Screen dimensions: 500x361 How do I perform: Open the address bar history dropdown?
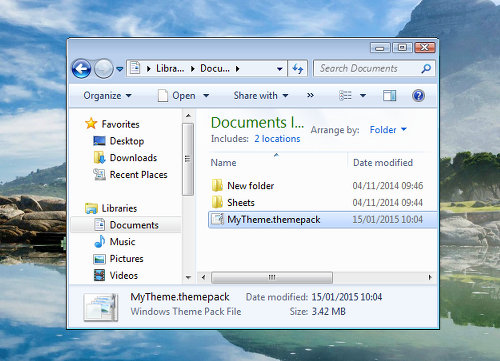click(280, 69)
